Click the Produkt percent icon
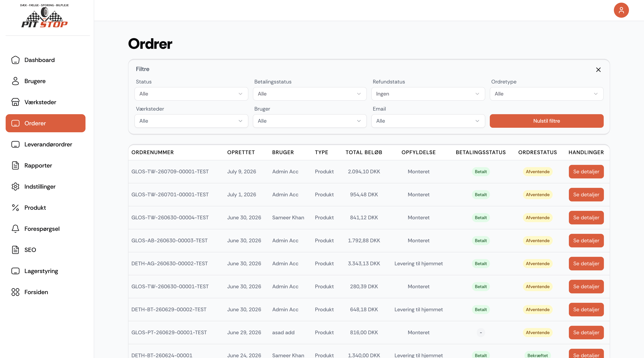The image size is (644, 358). [x=15, y=208]
